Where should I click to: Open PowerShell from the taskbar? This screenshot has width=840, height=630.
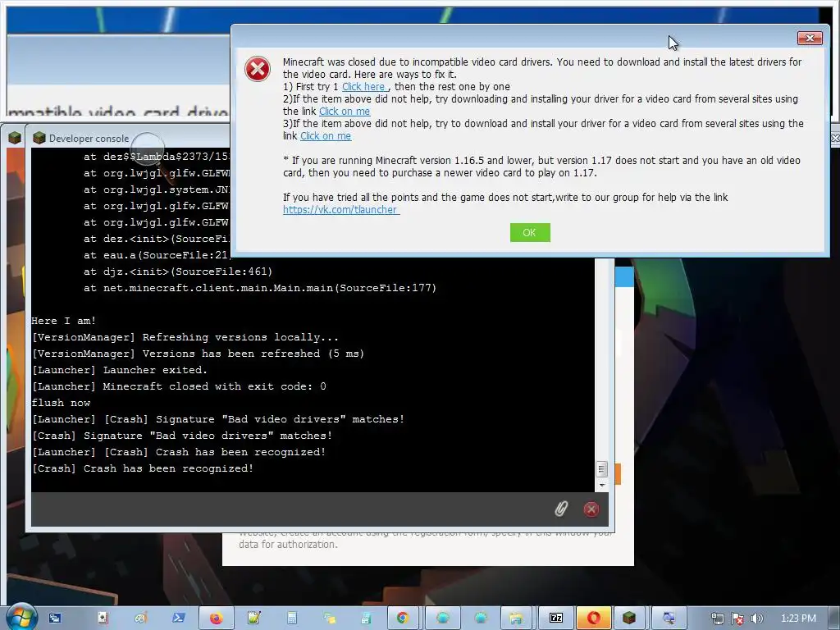178,619
